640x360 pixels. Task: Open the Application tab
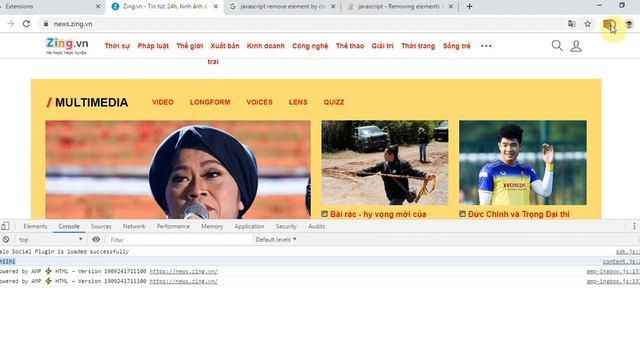click(249, 226)
